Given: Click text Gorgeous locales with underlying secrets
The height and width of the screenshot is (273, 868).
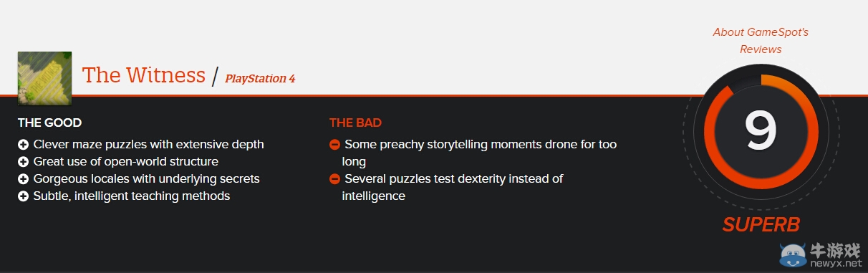Looking at the screenshot, I should point(147,178).
